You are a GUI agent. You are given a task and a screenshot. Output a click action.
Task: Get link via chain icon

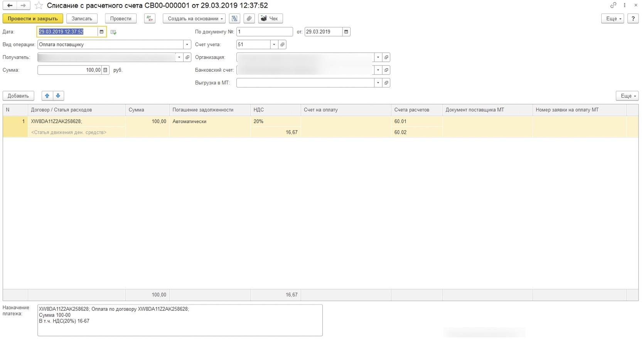[613, 5]
